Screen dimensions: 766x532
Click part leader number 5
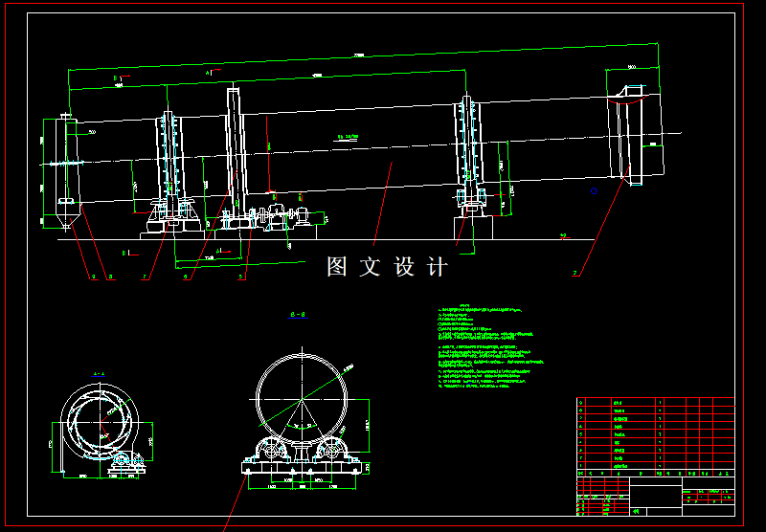pos(241,277)
